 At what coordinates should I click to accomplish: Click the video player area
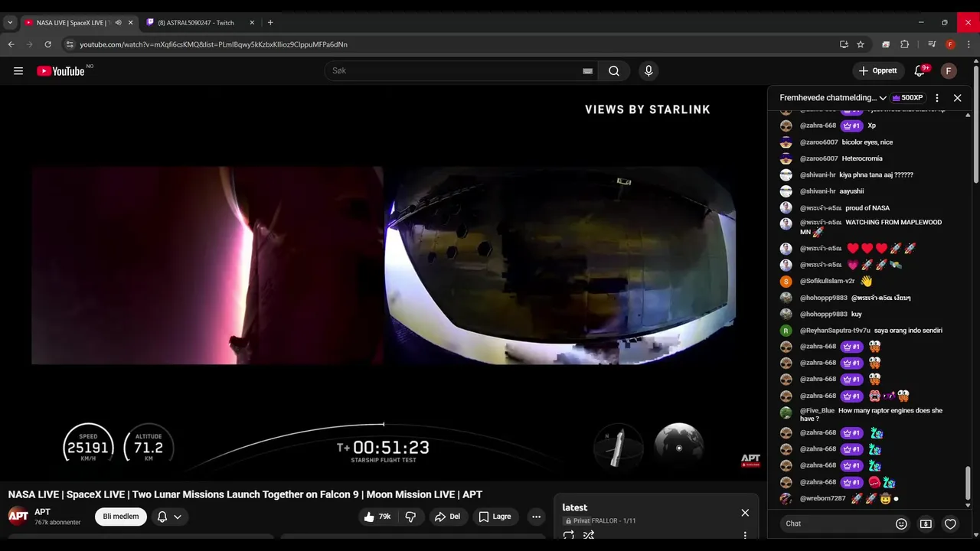[x=383, y=282]
